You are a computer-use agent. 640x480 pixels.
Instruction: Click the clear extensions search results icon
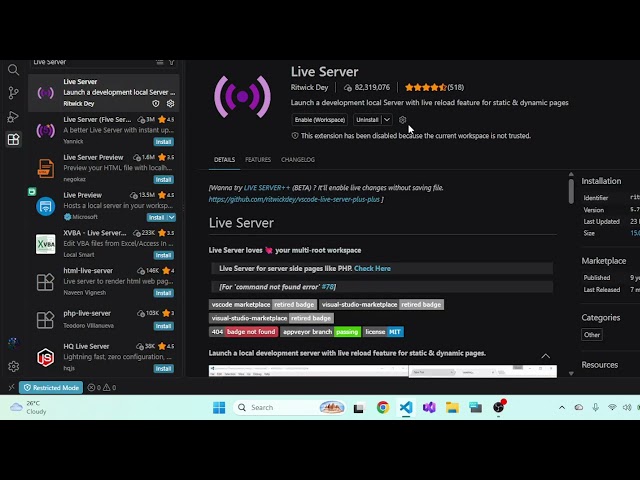coord(160,62)
